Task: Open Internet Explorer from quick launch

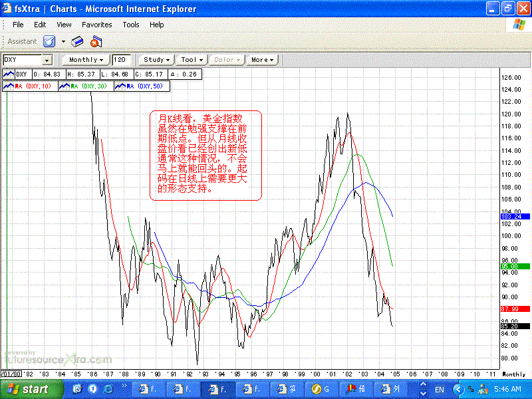Action: click(x=108, y=389)
